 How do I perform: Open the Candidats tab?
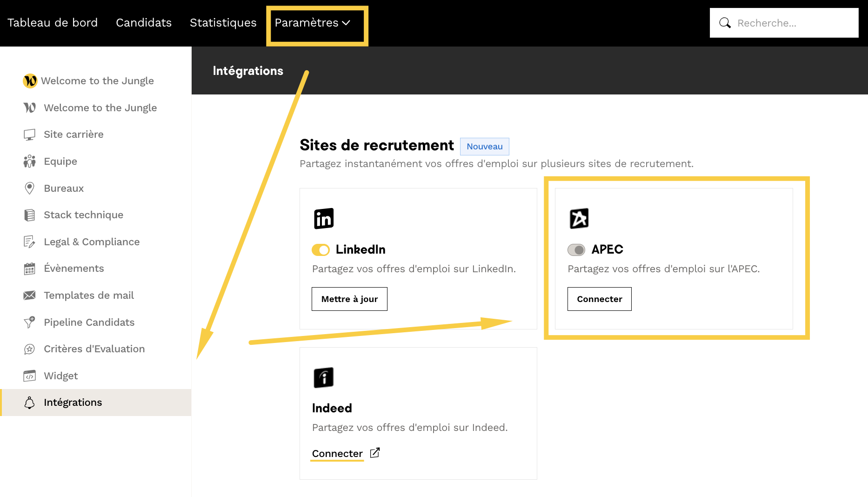coord(144,23)
